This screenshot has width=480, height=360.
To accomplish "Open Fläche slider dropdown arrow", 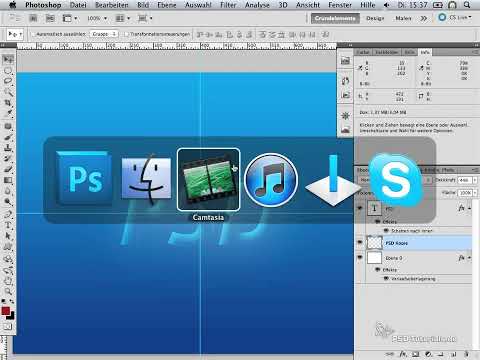I will click(475, 193).
